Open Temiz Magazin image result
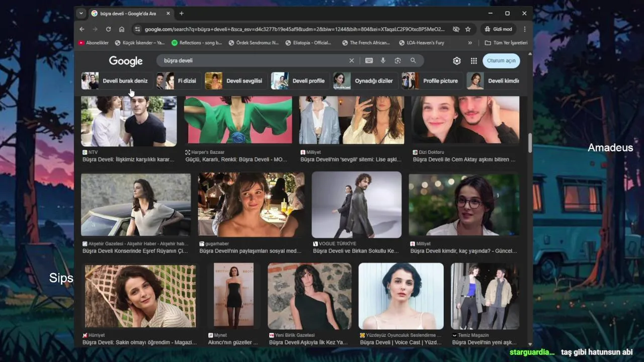 click(x=485, y=296)
